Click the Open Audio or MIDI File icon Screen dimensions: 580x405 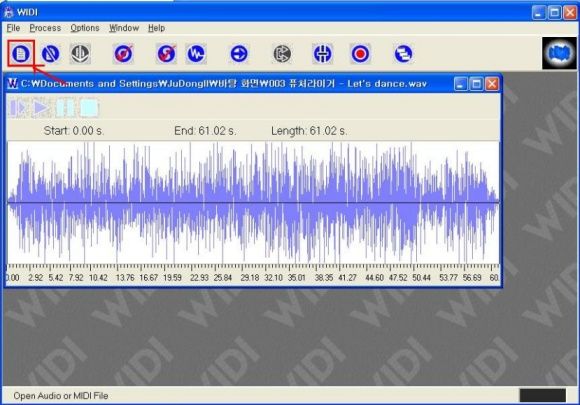[x=21, y=54]
